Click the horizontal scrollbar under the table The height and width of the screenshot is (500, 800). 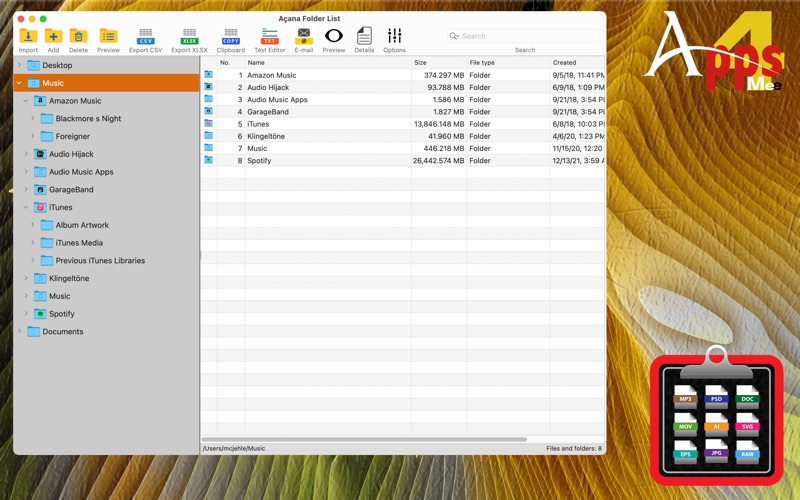[x=364, y=439]
